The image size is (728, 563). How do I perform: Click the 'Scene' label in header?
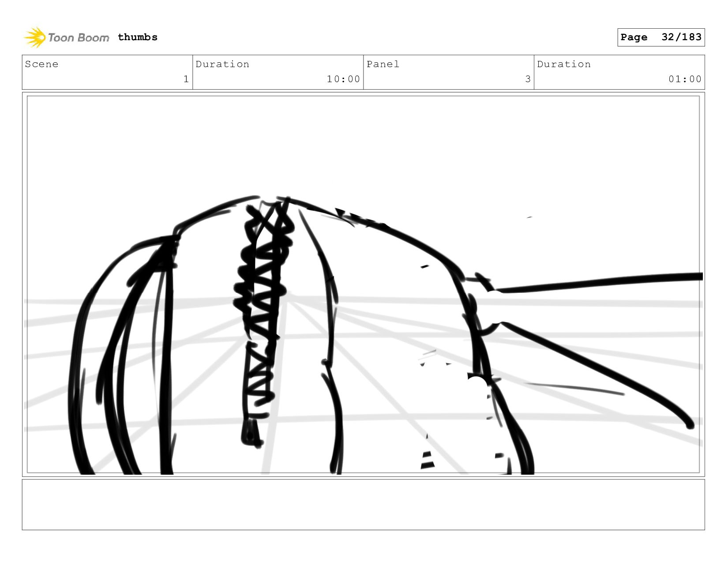(x=41, y=64)
